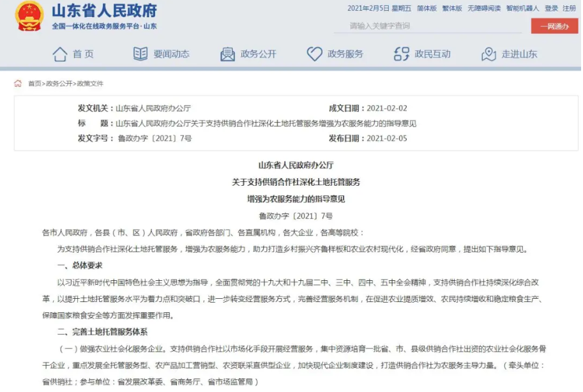This screenshot has height=392, width=583.
Task: Click the 注册 register link
Action: tap(569, 8)
